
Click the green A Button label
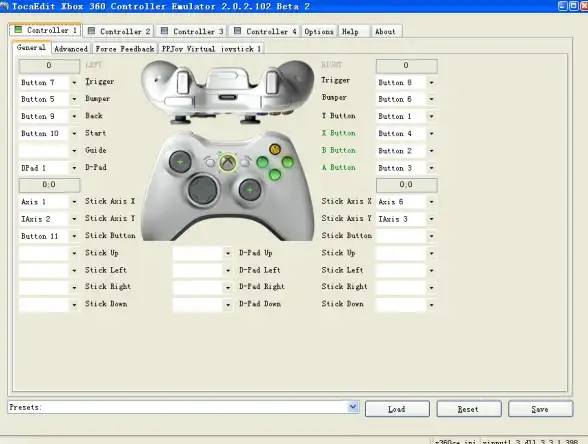point(339,168)
